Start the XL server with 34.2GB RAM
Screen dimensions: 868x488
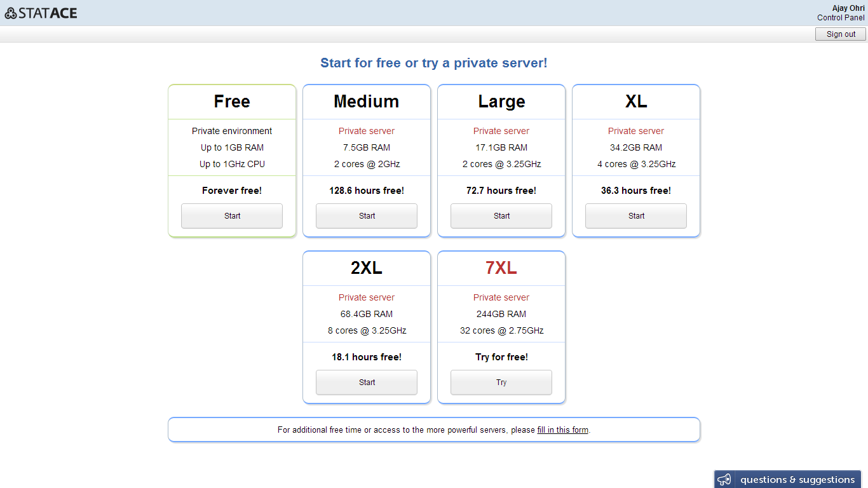[636, 216]
